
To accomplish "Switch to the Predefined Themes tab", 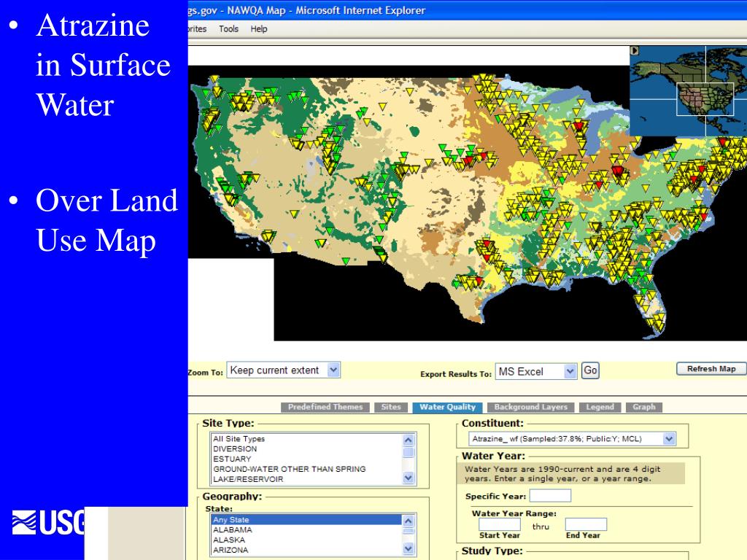I will tap(325, 407).
